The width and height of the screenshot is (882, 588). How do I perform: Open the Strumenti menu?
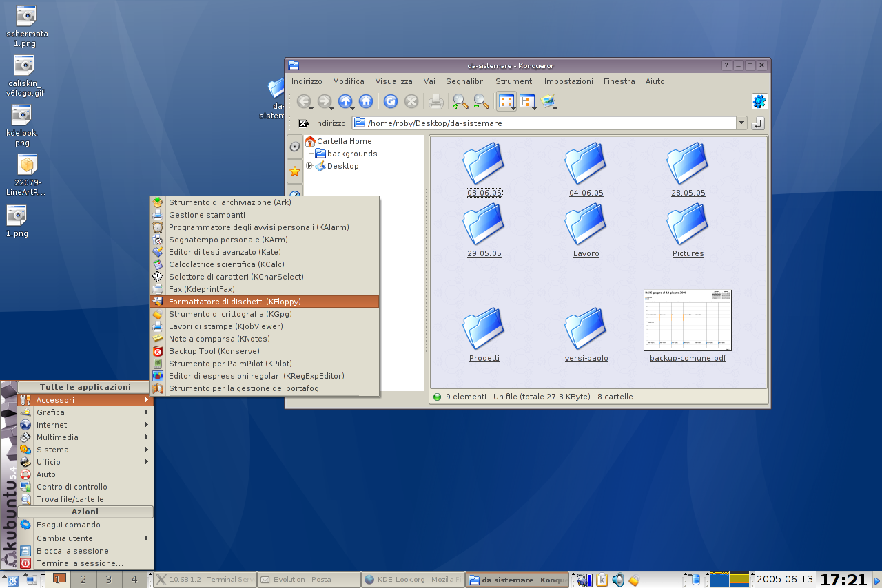(514, 81)
